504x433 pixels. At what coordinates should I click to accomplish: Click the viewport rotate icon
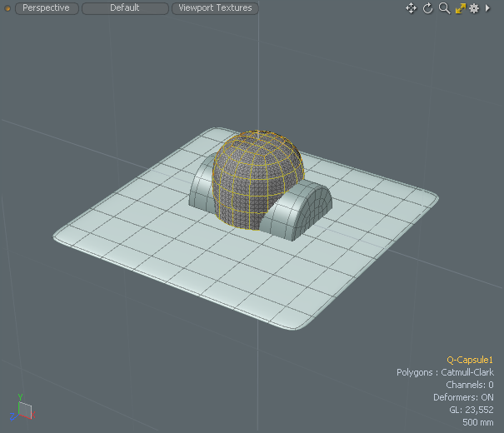(x=428, y=8)
